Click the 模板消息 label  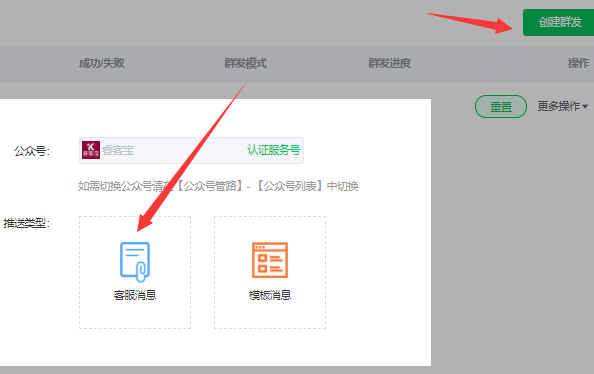[x=270, y=295]
